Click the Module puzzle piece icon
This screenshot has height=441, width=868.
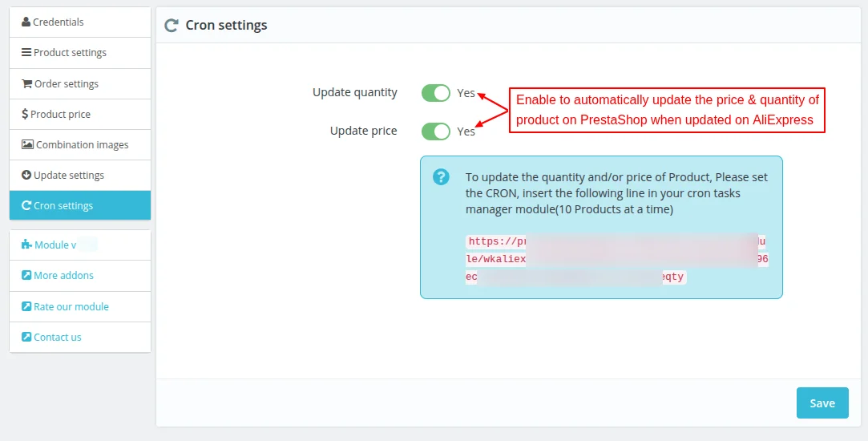(x=26, y=245)
